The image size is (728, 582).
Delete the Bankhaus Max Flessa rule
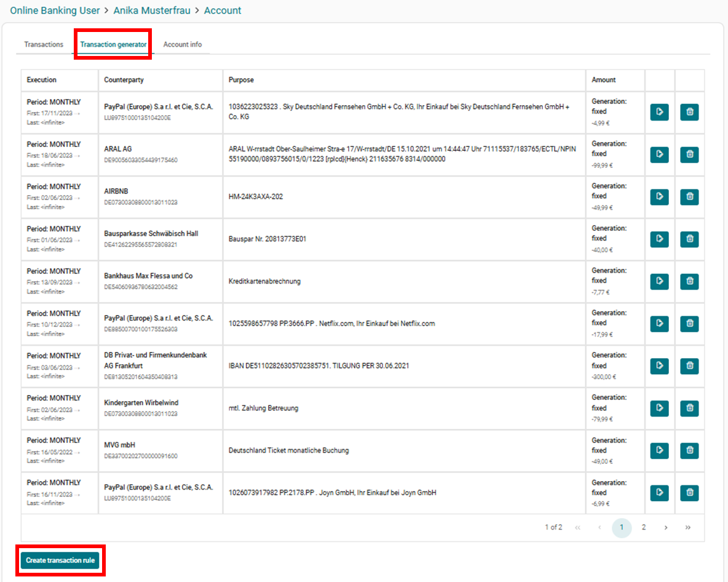coord(689,281)
